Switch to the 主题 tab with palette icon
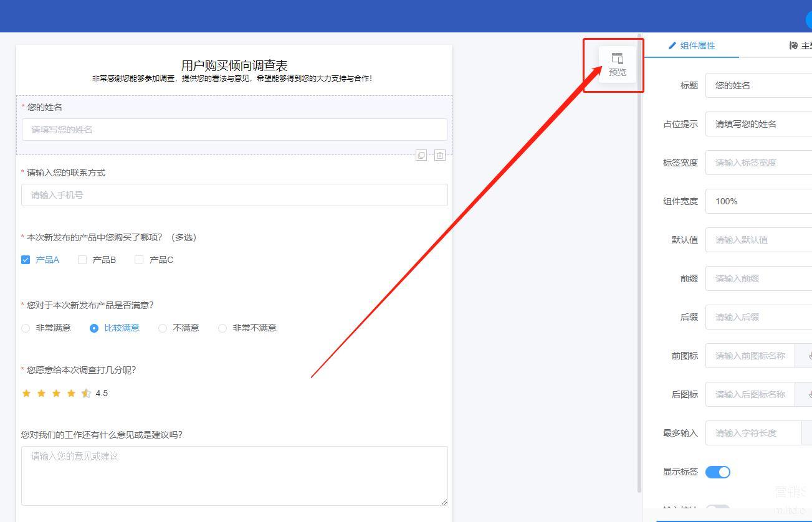812x522 pixels. tap(800, 45)
